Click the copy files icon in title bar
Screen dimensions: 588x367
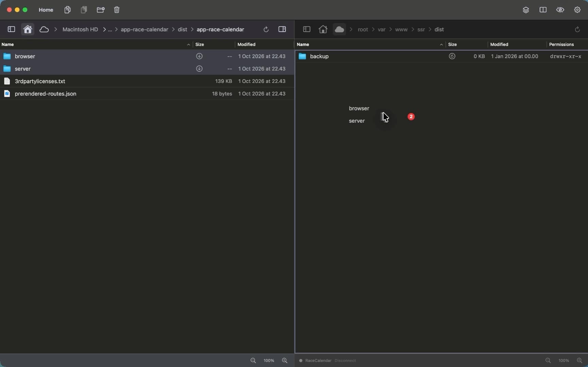(x=67, y=10)
